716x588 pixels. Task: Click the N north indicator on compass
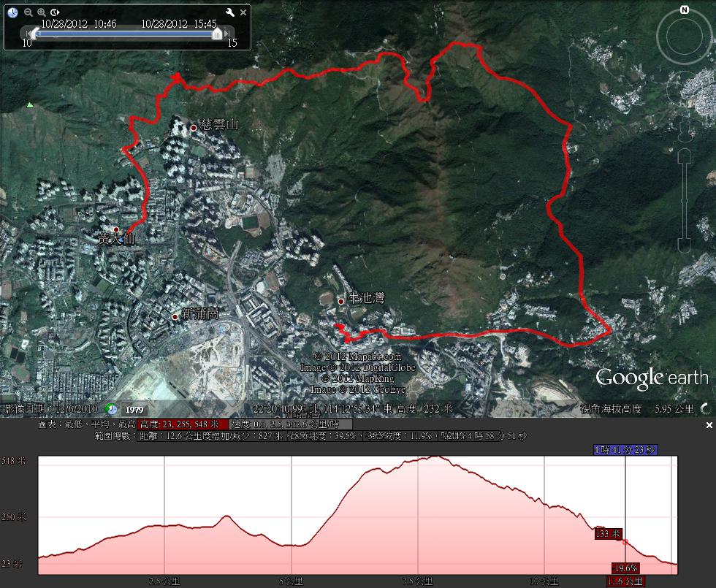684,9
